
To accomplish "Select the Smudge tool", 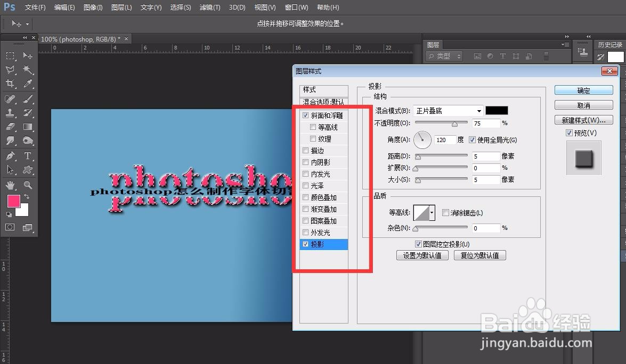I will click(x=10, y=140).
